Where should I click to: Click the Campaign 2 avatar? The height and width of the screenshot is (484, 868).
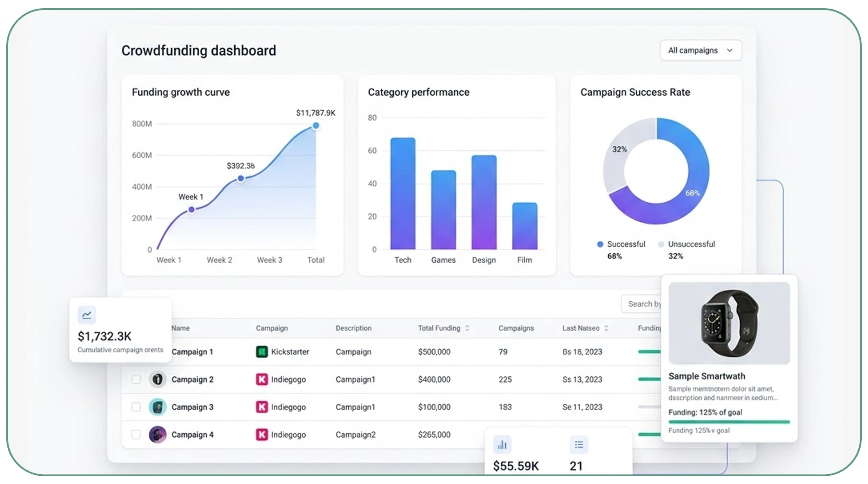[x=157, y=379]
